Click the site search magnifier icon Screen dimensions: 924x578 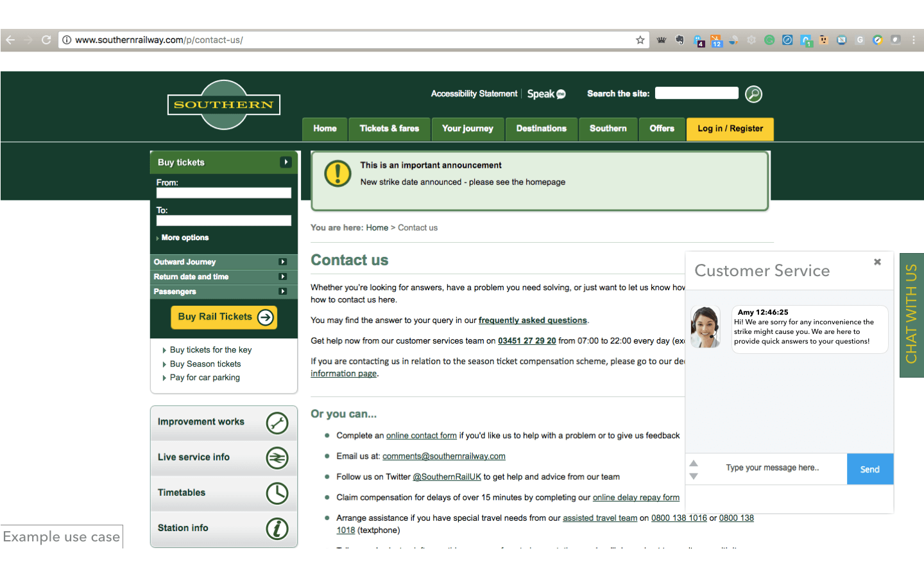pyautogui.click(x=754, y=94)
